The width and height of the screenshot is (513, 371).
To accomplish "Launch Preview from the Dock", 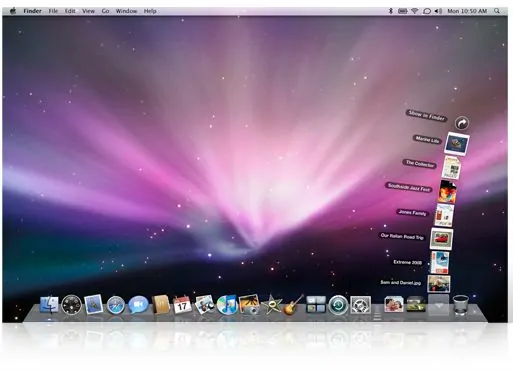I will (x=204, y=304).
